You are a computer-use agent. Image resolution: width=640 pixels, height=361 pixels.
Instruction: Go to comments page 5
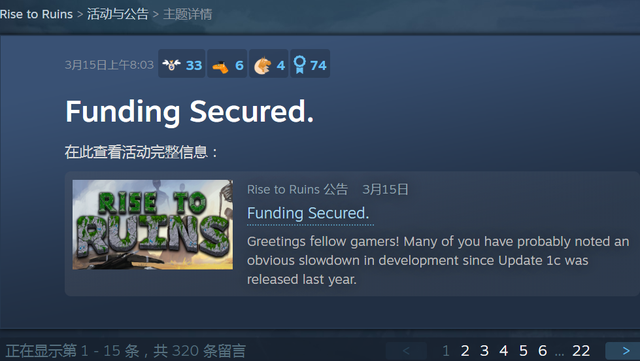523,351
